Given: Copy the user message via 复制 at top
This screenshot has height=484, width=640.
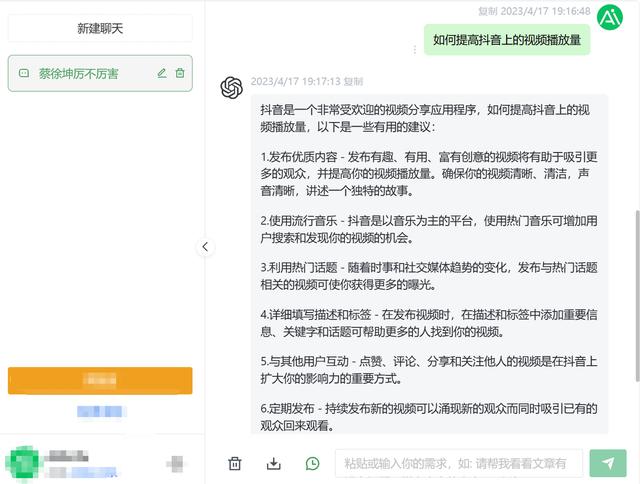Looking at the screenshot, I should pos(488,11).
